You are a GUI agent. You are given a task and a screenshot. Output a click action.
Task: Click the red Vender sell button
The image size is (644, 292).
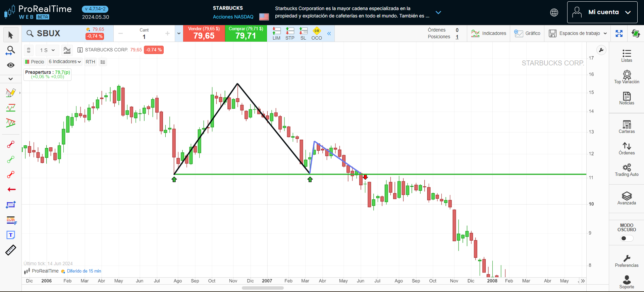pos(204,33)
